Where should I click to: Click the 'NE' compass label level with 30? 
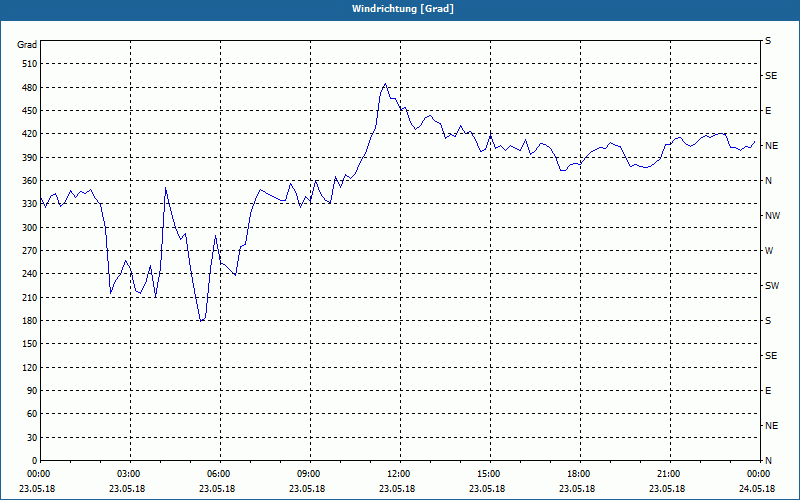[x=771, y=426]
